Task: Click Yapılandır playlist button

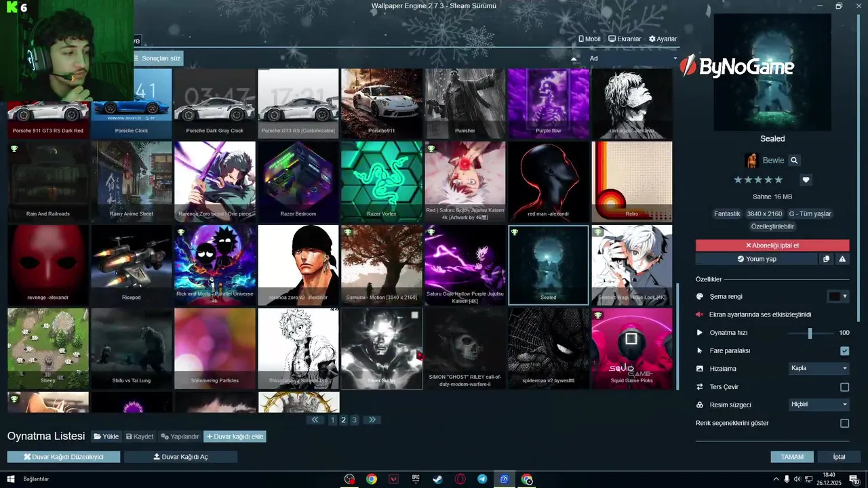Action: (x=180, y=436)
